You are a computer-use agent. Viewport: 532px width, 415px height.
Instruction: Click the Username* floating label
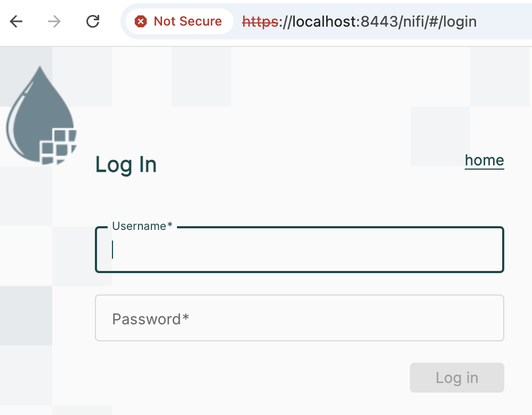click(142, 226)
